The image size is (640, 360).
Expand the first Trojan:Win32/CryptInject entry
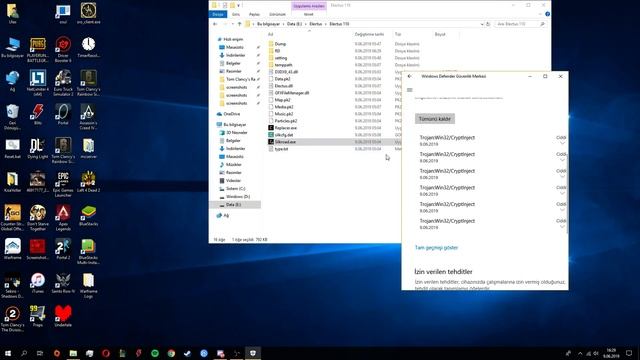[x=562, y=143]
